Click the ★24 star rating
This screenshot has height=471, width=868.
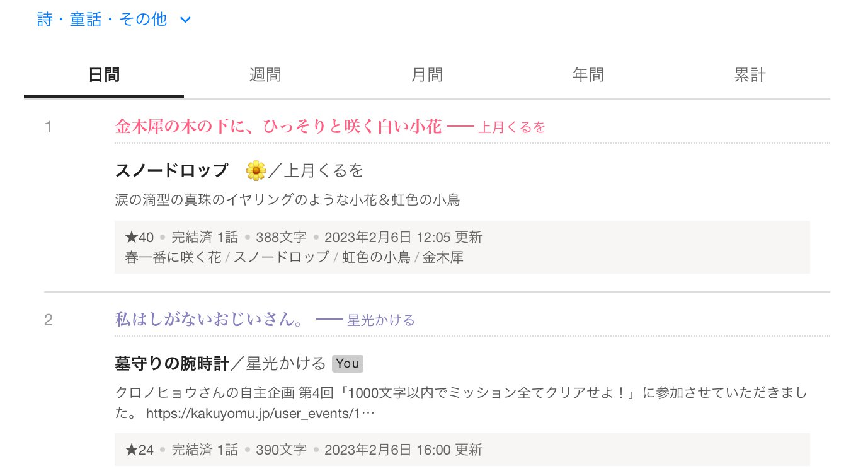pos(140,450)
